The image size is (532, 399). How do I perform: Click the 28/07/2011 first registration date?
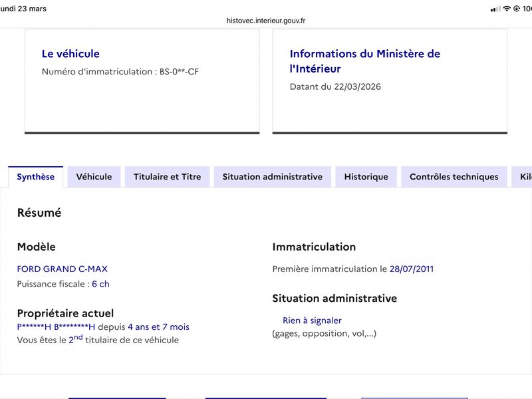(412, 269)
